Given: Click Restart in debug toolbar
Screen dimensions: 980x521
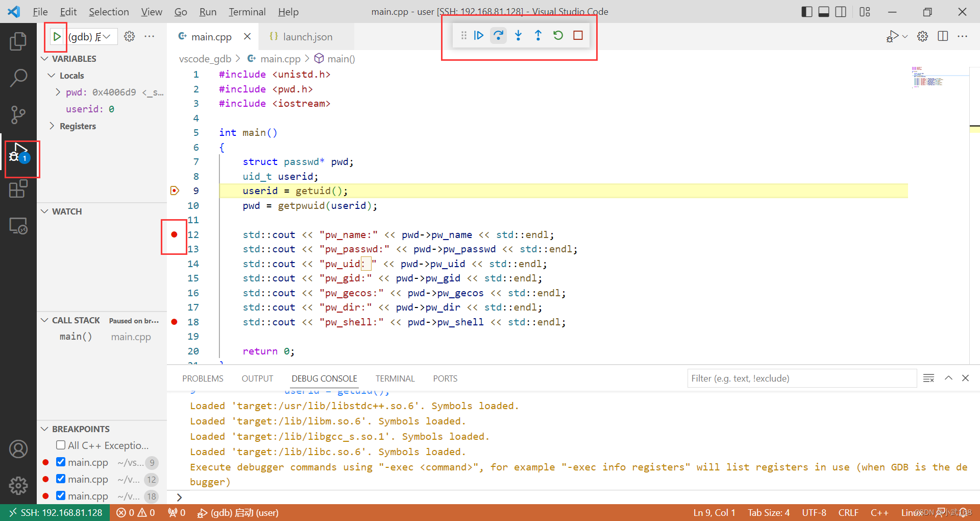Looking at the screenshot, I should (x=558, y=35).
